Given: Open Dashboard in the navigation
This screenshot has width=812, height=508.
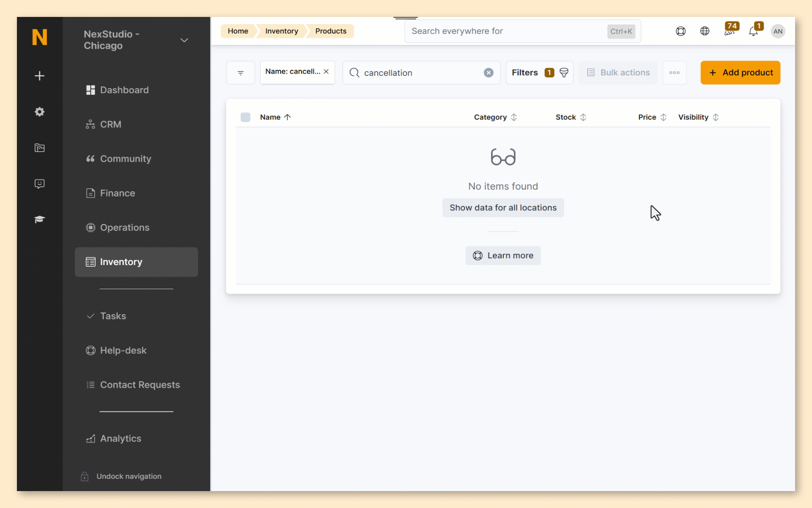Looking at the screenshot, I should [136, 90].
